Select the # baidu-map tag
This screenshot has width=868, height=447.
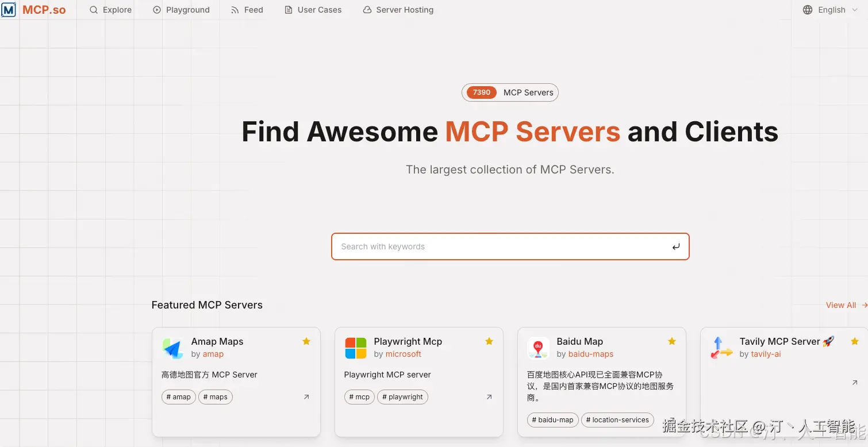(x=552, y=420)
